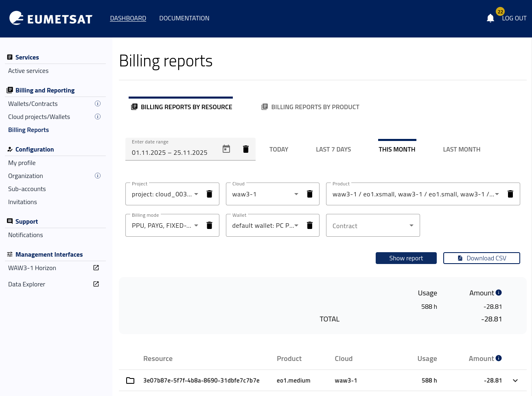Viewport: 532px width, 396px height.
Task: Remove the Wallet filter via trash icon
Action: pyautogui.click(x=310, y=225)
